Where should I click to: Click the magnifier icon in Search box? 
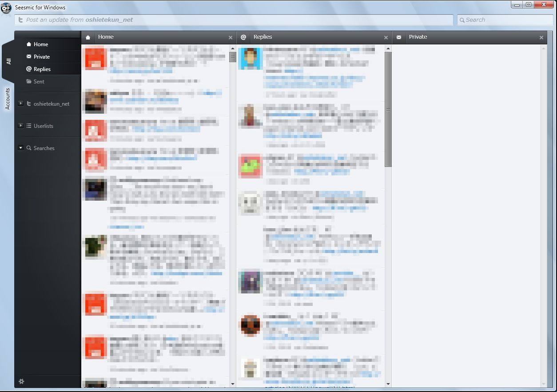(462, 20)
